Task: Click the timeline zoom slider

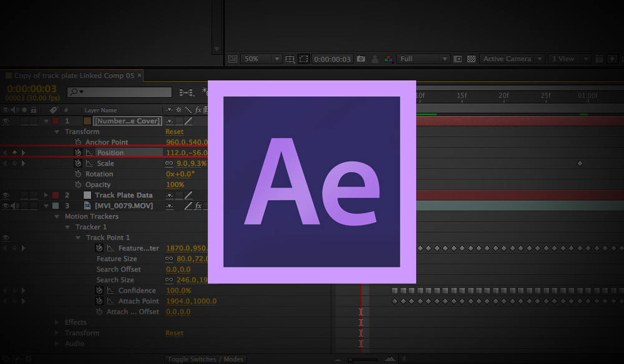Action: (x=363, y=360)
